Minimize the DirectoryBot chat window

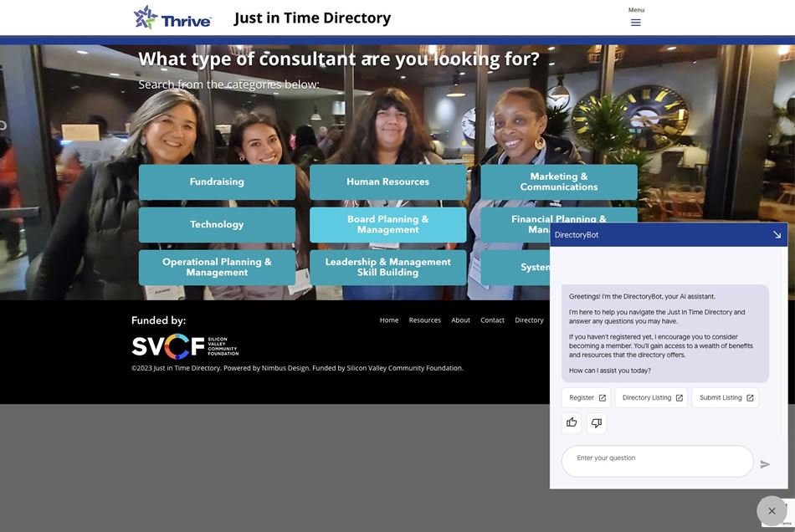(776, 235)
